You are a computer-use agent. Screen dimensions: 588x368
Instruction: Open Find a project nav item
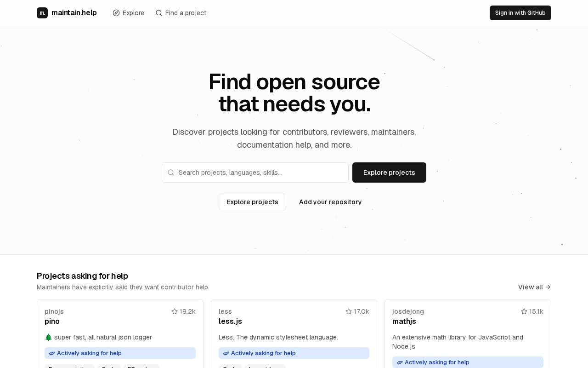pyautogui.click(x=181, y=13)
